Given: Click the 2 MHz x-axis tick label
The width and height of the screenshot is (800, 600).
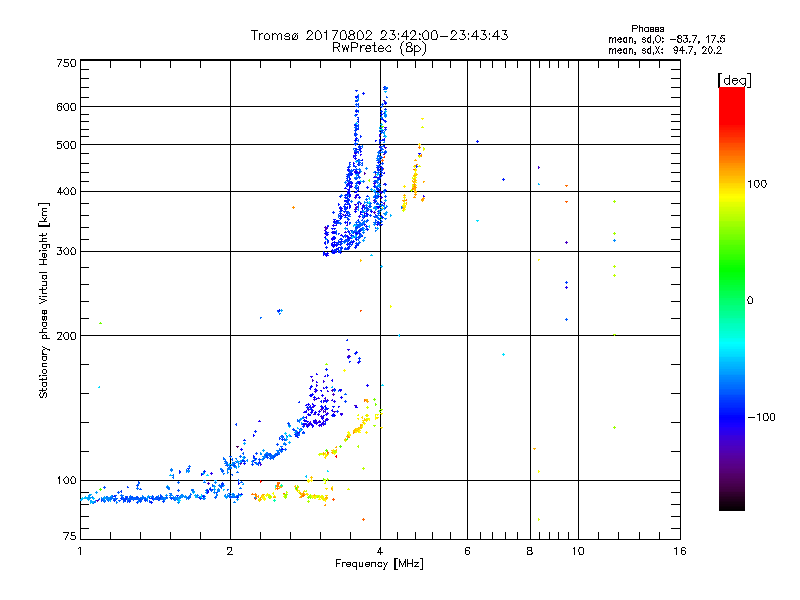Looking at the screenshot, I should 230,551.
